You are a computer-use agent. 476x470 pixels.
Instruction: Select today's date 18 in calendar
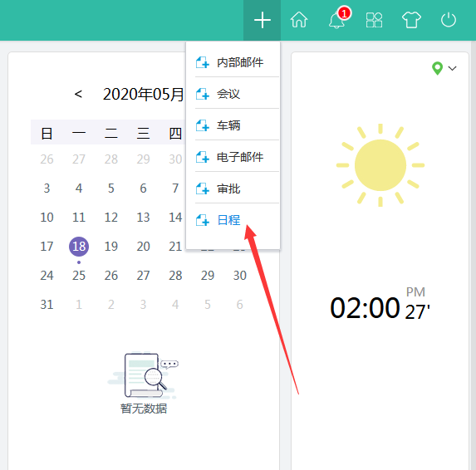79,247
